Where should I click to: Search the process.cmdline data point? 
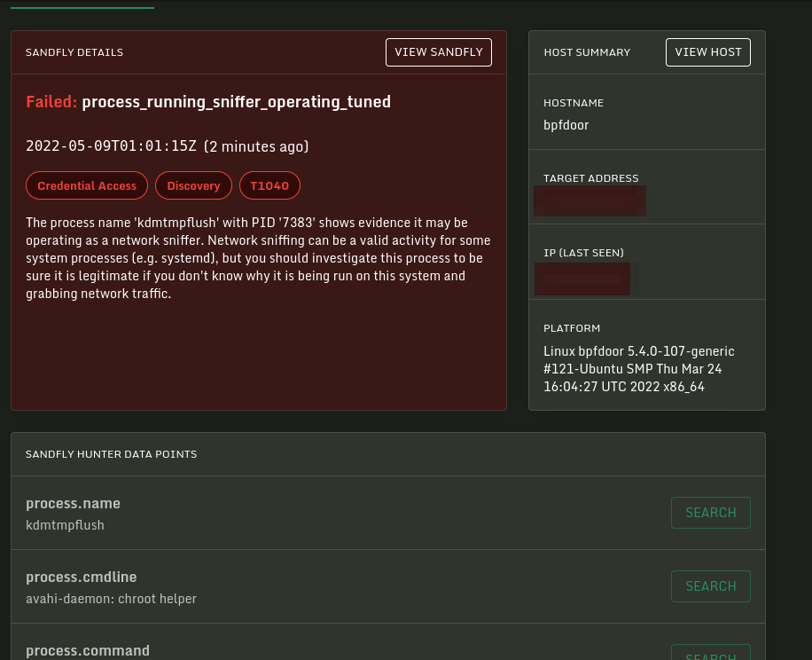(711, 586)
